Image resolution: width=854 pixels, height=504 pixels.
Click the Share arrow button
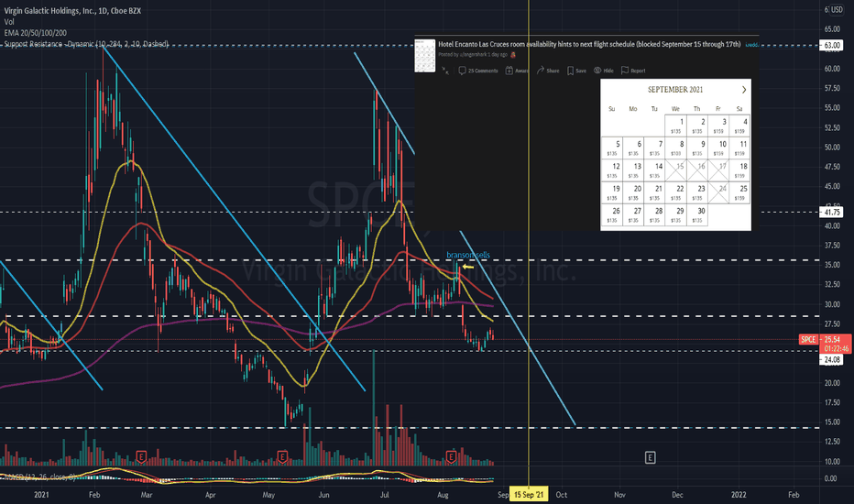pyautogui.click(x=548, y=71)
